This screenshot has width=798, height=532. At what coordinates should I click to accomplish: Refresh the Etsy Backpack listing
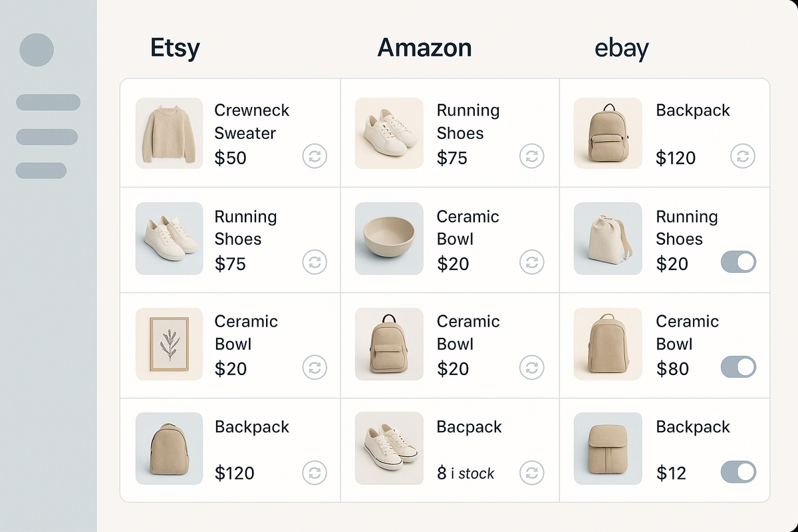(x=315, y=473)
